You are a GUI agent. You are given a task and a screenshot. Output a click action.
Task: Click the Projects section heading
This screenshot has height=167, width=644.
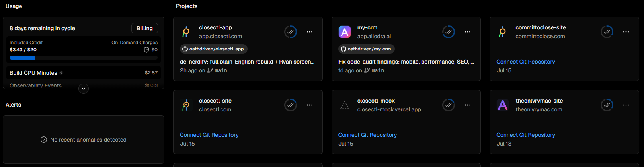pyautogui.click(x=187, y=6)
